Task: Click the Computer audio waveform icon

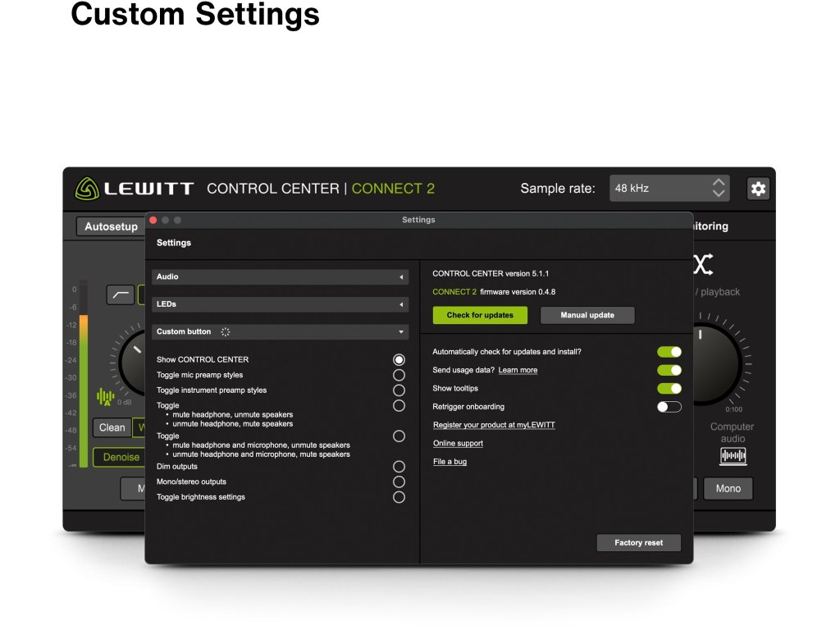Action: coord(733,456)
